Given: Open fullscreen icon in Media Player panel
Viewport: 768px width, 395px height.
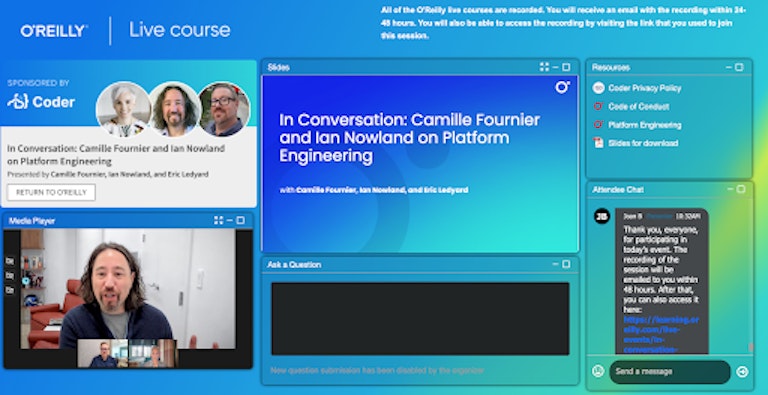Looking at the screenshot, I should (218, 221).
